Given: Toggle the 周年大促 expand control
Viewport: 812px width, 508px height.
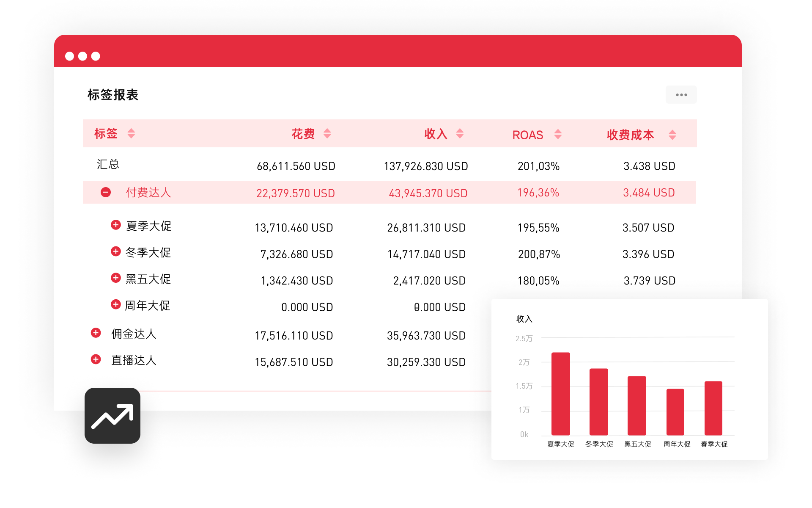Looking at the screenshot, I should pyautogui.click(x=116, y=304).
